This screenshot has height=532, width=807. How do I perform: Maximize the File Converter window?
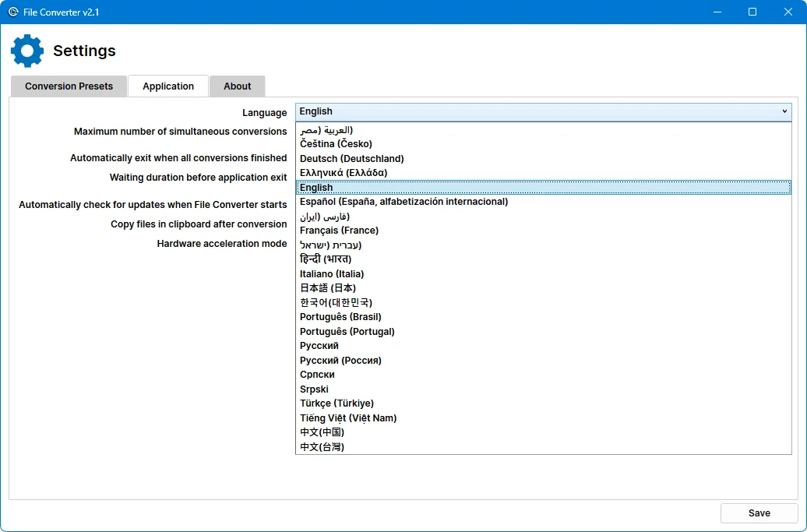[x=752, y=12]
